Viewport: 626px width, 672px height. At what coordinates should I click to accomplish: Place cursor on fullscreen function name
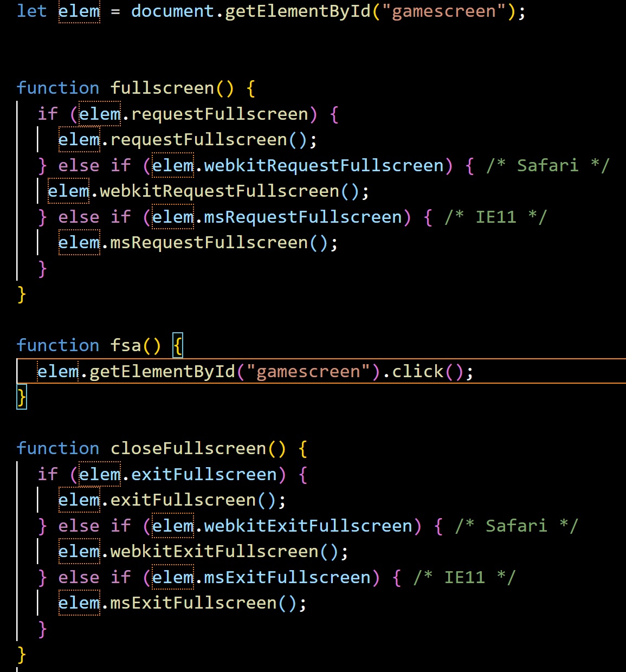162,88
